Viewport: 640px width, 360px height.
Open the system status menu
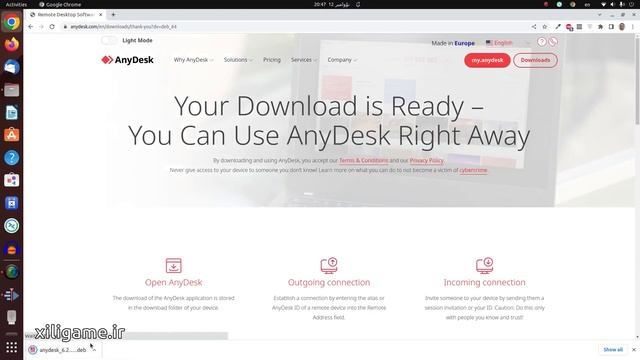point(618,4)
